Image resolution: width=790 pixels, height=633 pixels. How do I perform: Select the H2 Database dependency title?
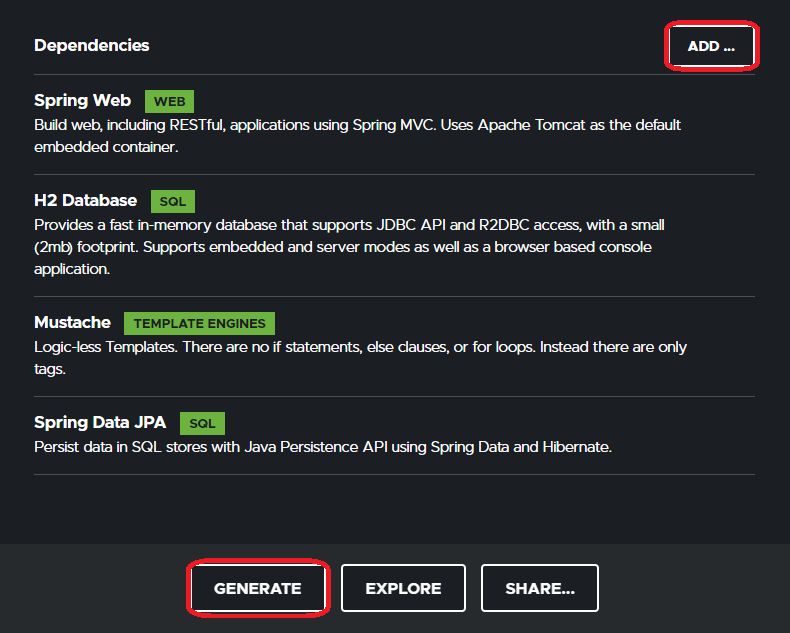pyautogui.click(x=86, y=201)
